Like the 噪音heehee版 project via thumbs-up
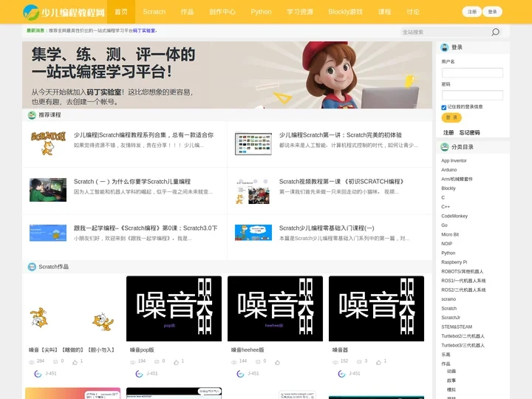Viewport: 532px width, 399px height. click(x=277, y=362)
